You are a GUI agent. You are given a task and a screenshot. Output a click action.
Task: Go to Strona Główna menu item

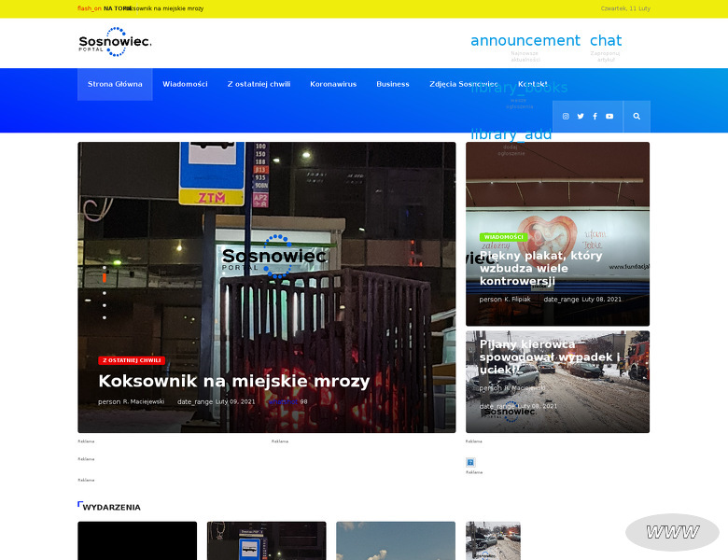point(115,84)
